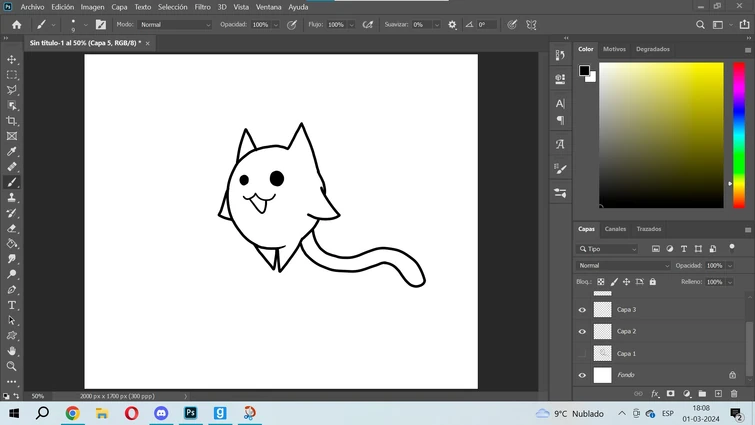
Task: Toggle visibility of the Fondo layer
Action: click(582, 376)
